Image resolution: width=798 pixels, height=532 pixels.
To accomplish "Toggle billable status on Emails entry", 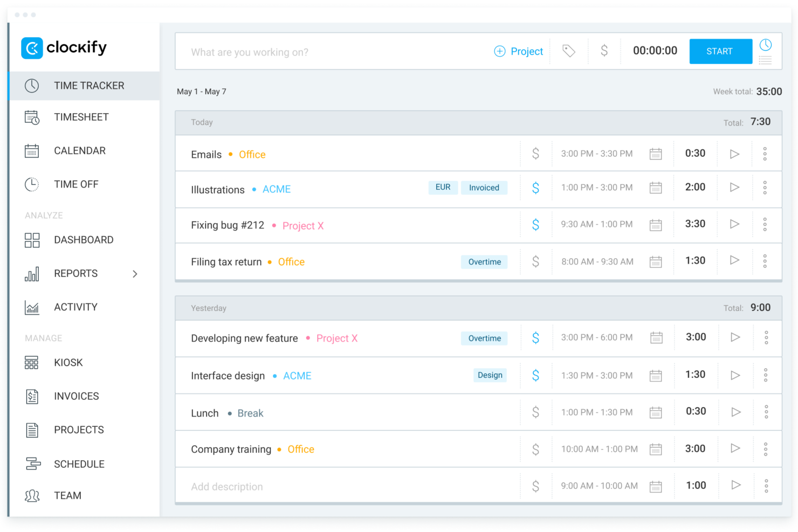I will coord(535,154).
